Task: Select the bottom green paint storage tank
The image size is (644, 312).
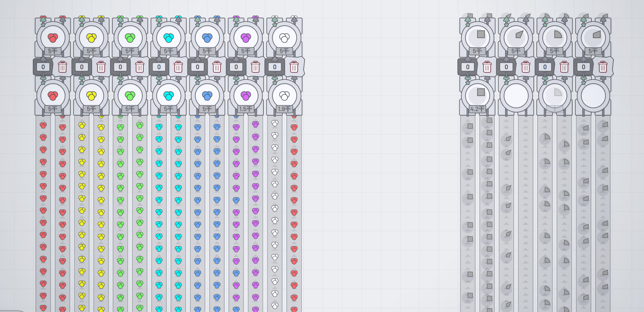Action: coord(130,96)
